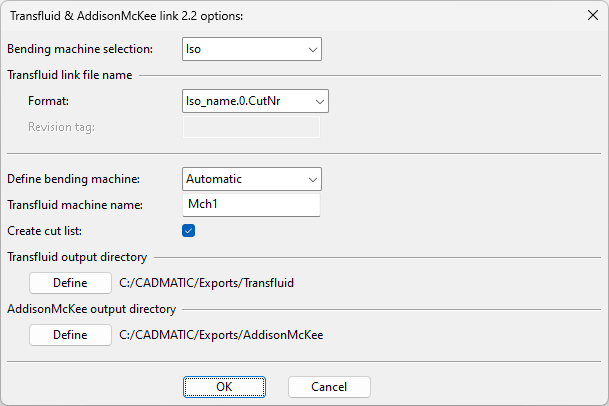Click the Transfluid machine name field
Viewport: 609px width, 406px height.
click(x=251, y=205)
